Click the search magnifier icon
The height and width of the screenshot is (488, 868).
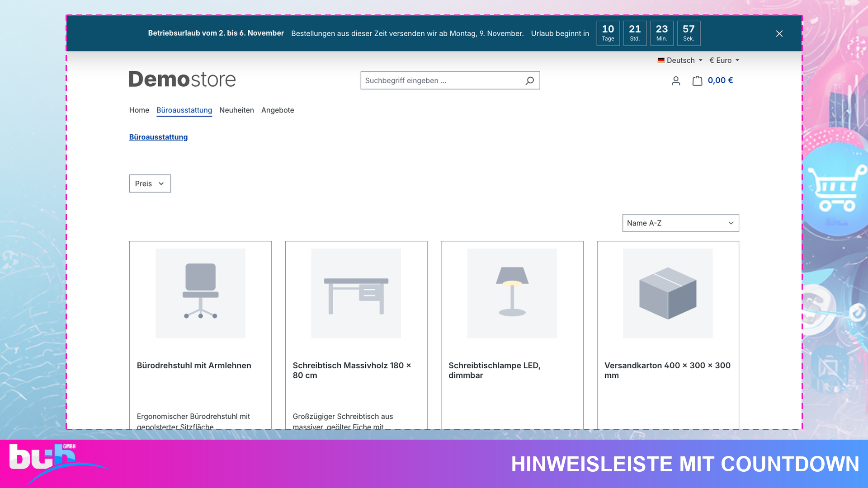click(529, 80)
